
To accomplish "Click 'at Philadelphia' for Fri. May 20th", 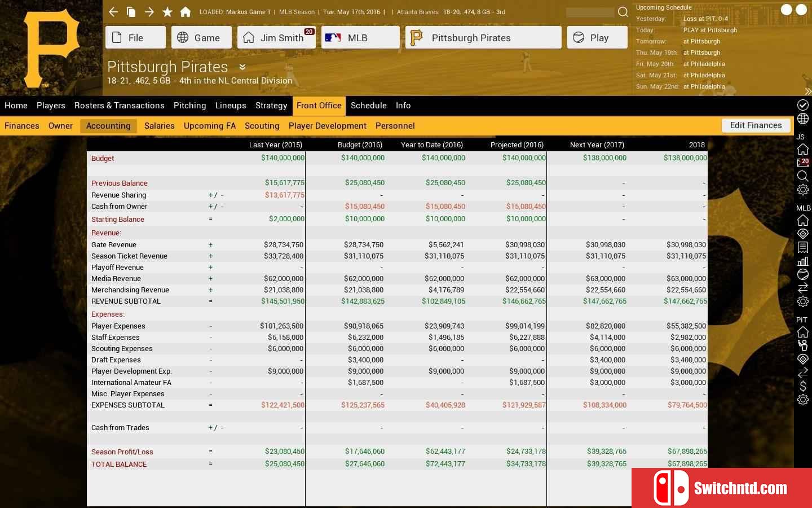I will point(704,64).
